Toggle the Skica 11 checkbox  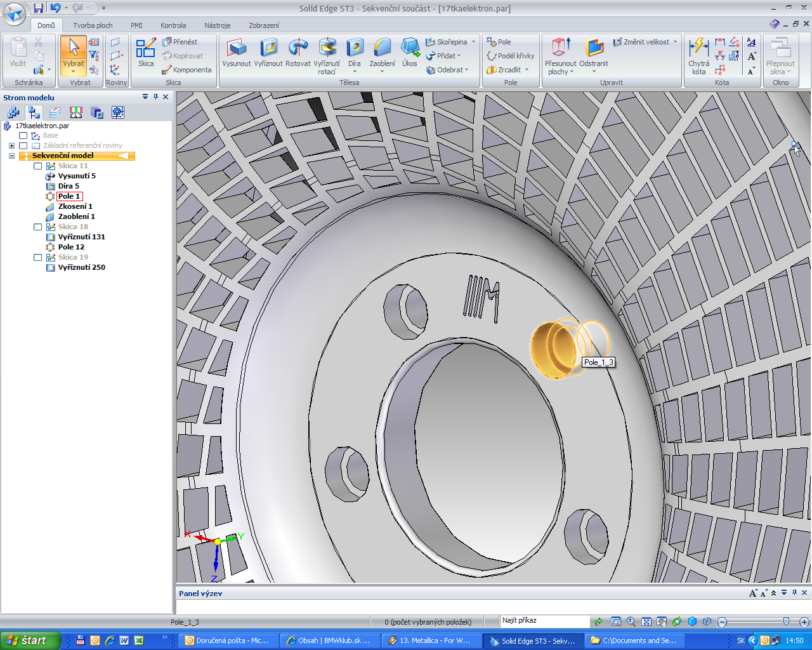pyautogui.click(x=38, y=166)
